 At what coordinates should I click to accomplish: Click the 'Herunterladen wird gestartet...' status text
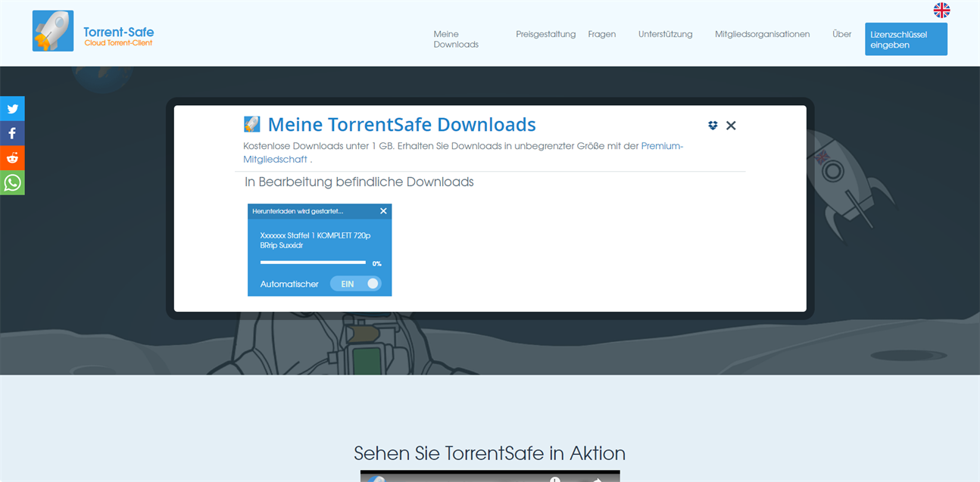(x=298, y=211)
